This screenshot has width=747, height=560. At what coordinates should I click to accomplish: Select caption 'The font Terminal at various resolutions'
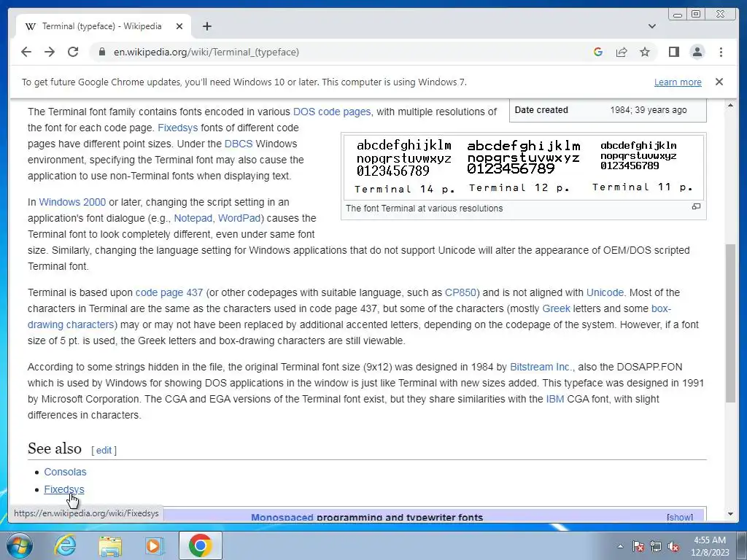click(424, 208)
